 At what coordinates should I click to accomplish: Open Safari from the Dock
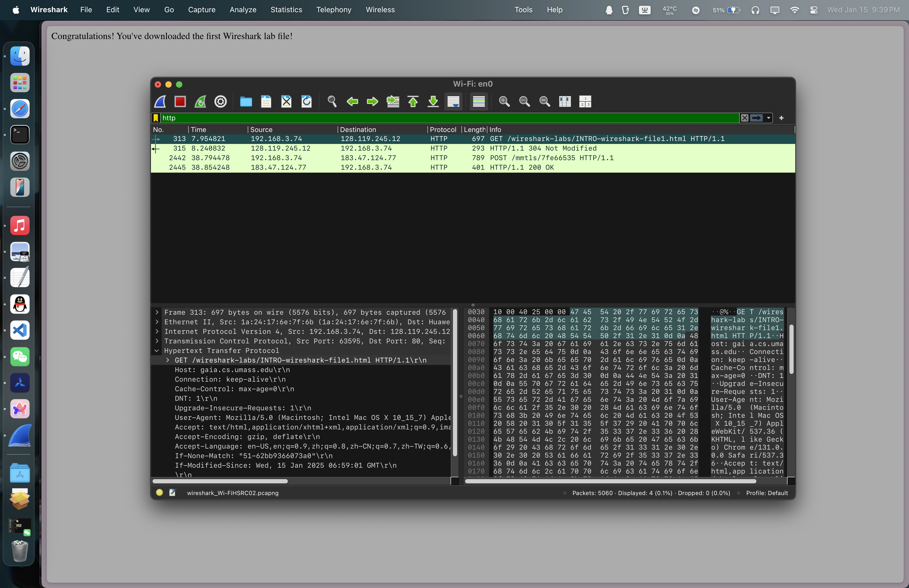pos(20,109)
